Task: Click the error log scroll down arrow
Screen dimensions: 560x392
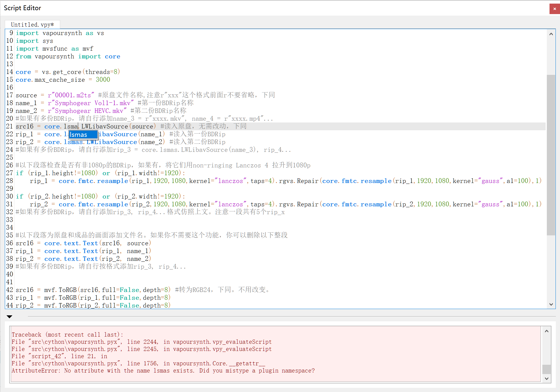Action: click(x=547, y=379)
